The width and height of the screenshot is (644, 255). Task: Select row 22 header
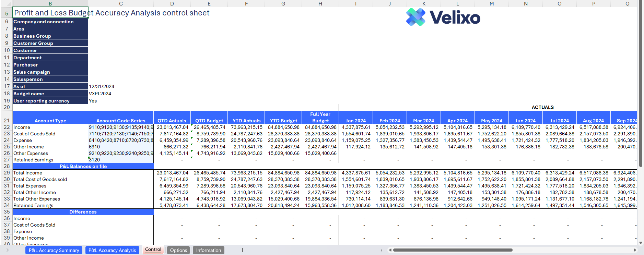coord(7,127)
